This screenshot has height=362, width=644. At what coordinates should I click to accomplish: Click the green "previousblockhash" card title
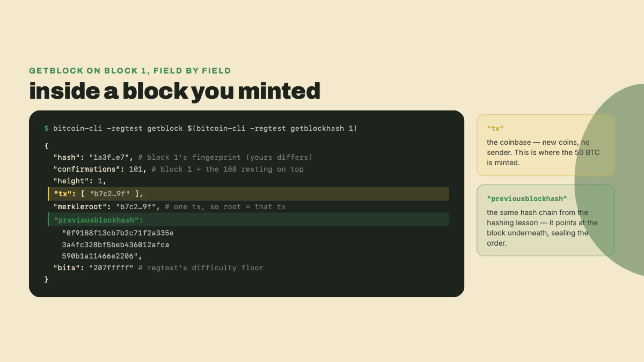527,199
